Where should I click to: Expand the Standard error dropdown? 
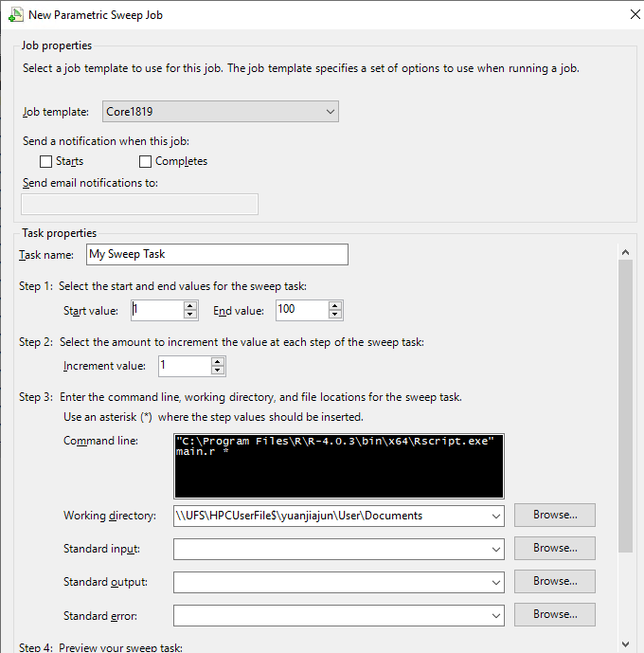pyautogui.click(x=497, y=615)
